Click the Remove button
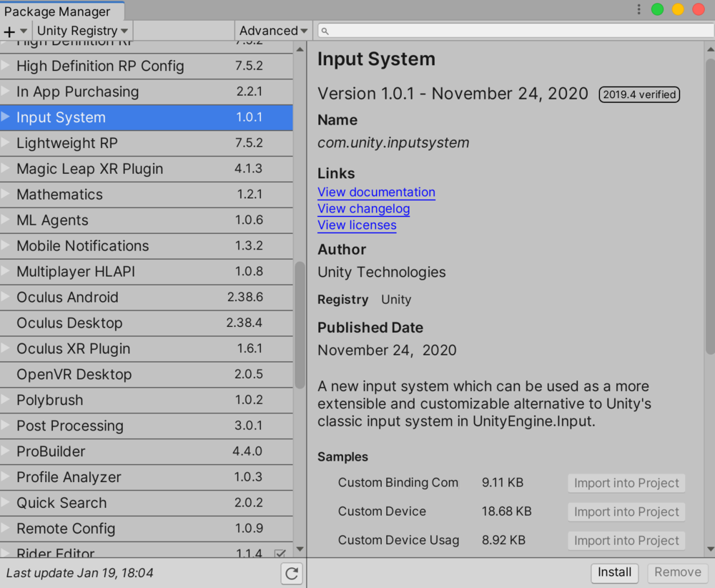The image size is (715, 588). tap(678, 572)
